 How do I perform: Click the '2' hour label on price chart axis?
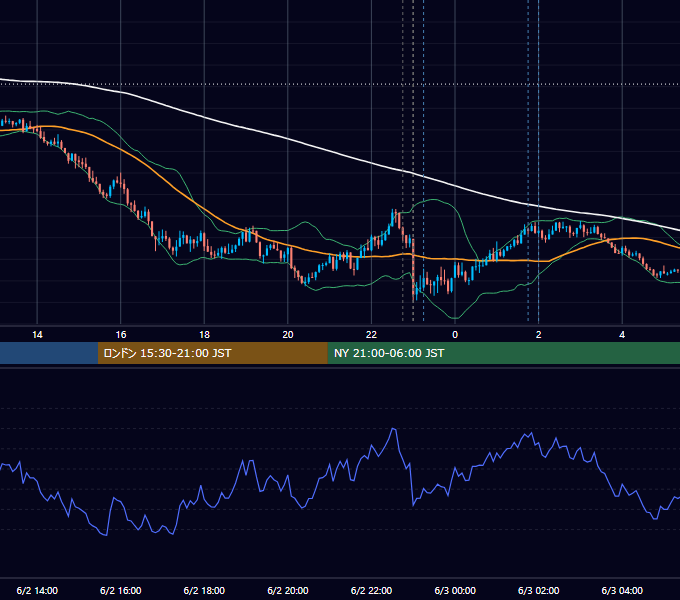pos(539,335)
